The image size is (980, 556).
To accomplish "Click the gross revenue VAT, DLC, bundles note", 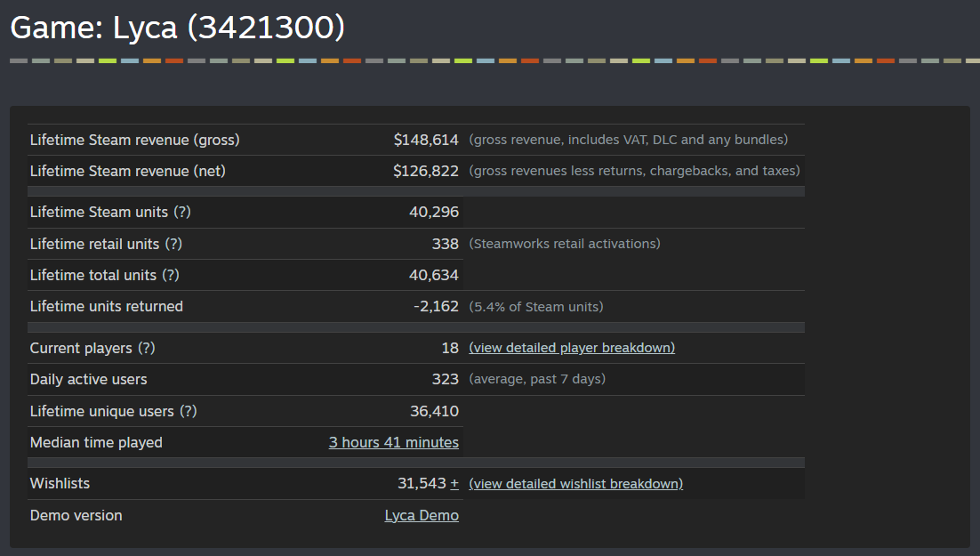I will 628,140.
